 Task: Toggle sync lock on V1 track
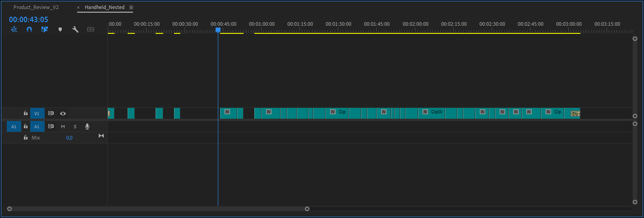(x=51, y=113)
